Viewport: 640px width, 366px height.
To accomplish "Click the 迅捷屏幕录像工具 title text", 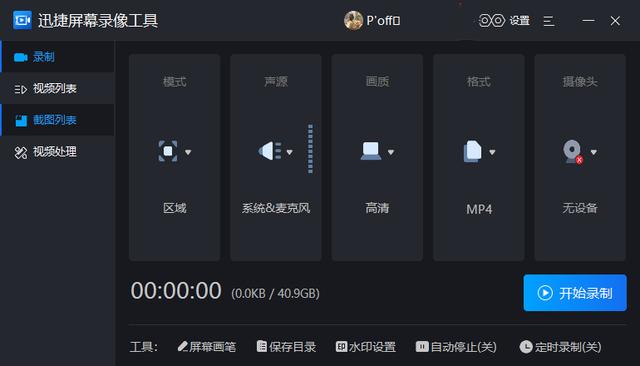I will (x=98, y=20).
